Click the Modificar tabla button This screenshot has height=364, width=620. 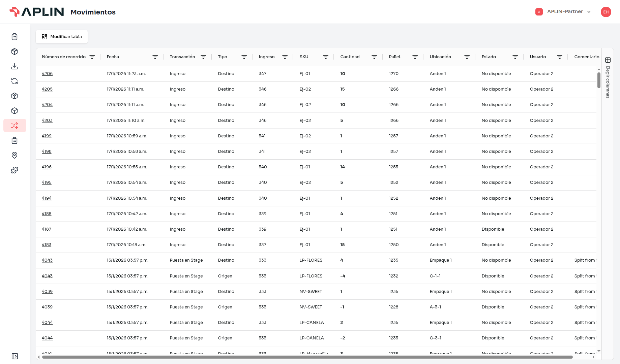pyautogui.click(x=62, y=37)
